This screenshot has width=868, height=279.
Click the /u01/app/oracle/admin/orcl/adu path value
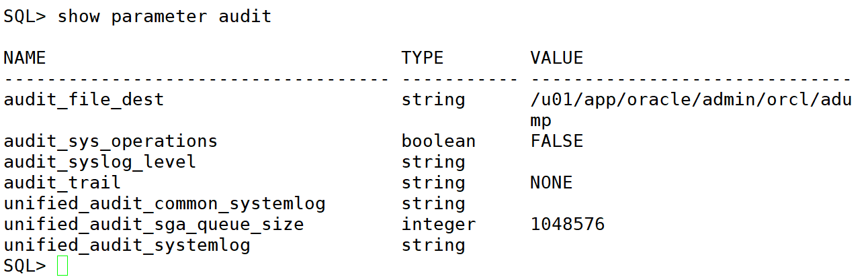(691, 100)
